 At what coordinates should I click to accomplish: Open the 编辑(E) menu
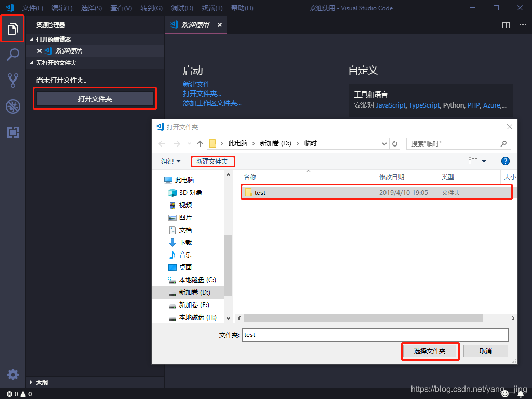[62, 8]
